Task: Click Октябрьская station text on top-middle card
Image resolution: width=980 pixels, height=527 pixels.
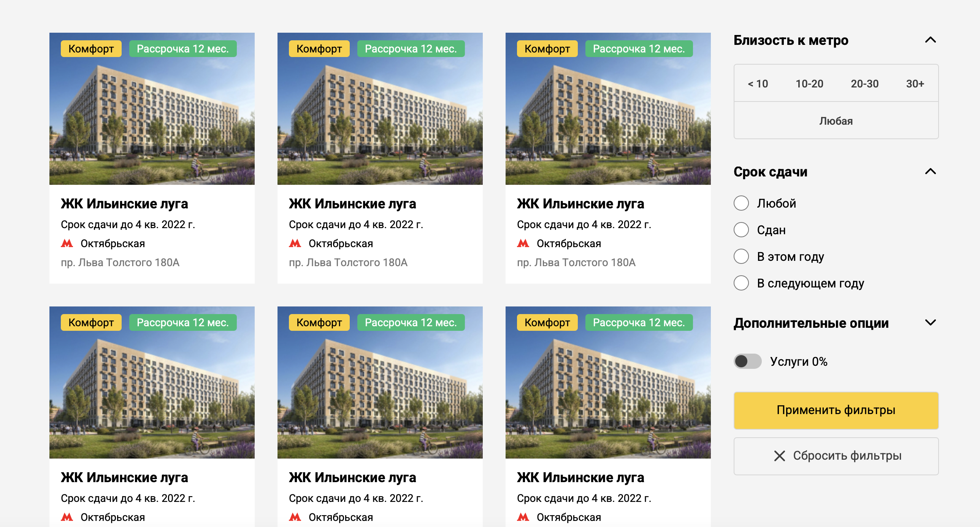Action: (x=341, y=243)
